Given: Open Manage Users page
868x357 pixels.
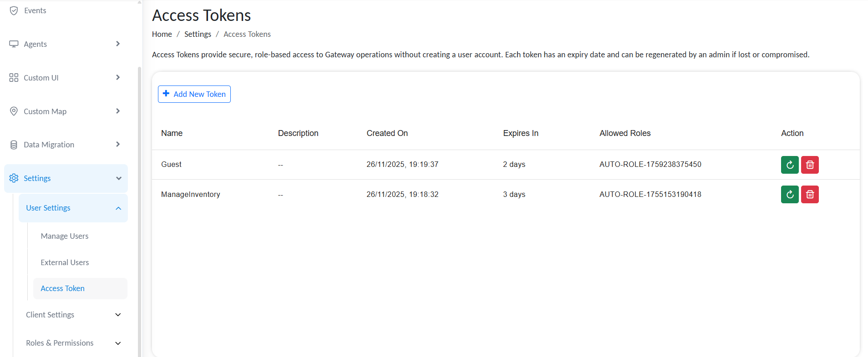Looking at the screenshot, I should click(x=65, y=236).
